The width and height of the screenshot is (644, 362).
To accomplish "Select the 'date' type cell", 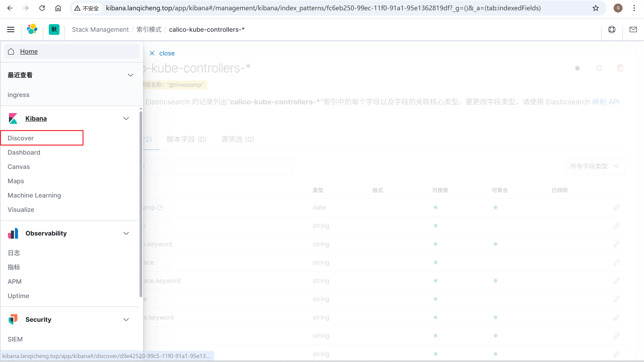I will [x=319, y=207].
